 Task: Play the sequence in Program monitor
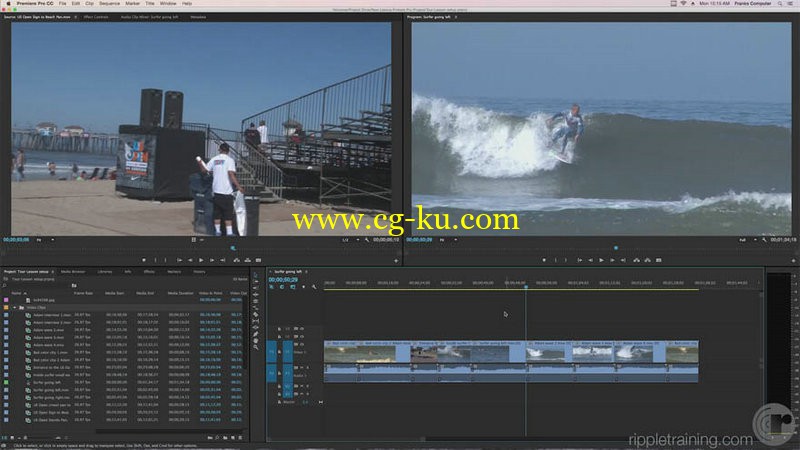point(601,260)
